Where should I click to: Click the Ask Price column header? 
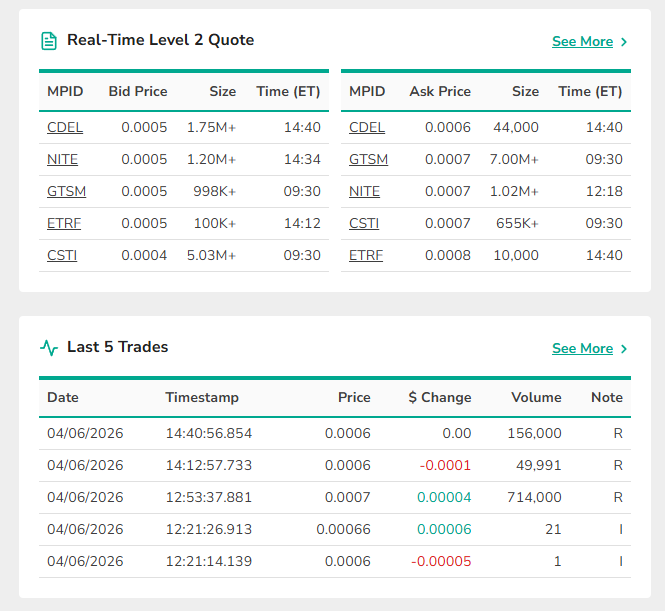coord(440,91)
